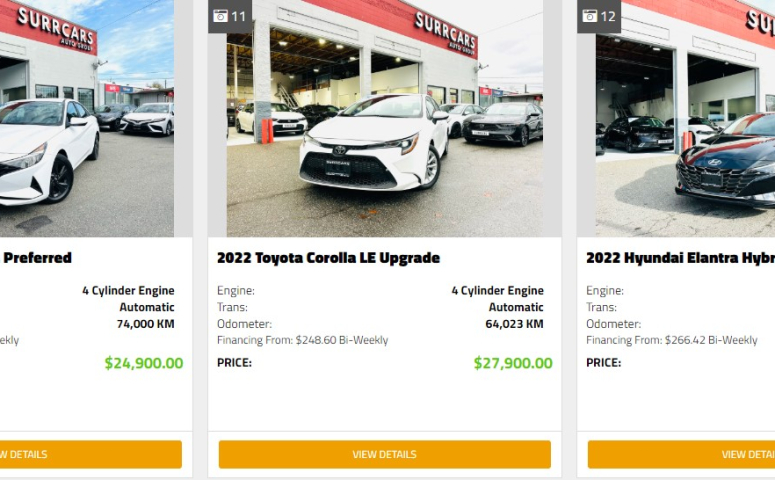This screenshot has height=480, width=775.
Task: Click Financing From $248.60 Bi-Weekly text
Action: pyautogui.click(x=302, y=340)
